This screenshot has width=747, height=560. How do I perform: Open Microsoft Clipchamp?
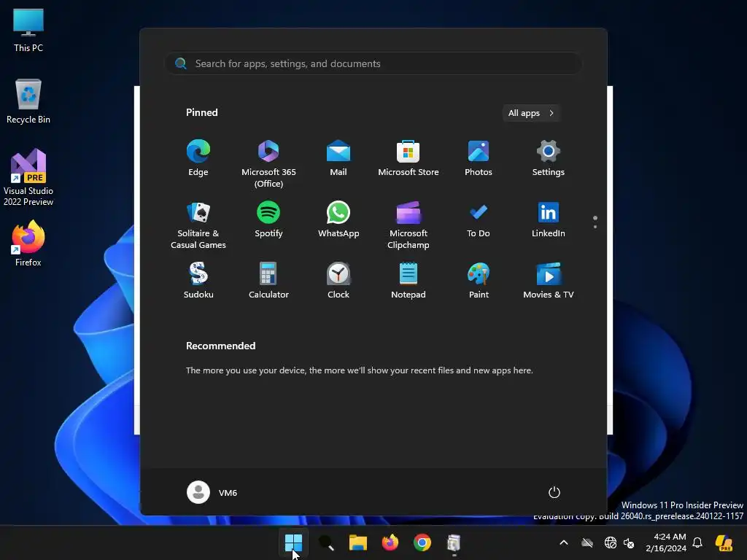[x=409, y=225]
